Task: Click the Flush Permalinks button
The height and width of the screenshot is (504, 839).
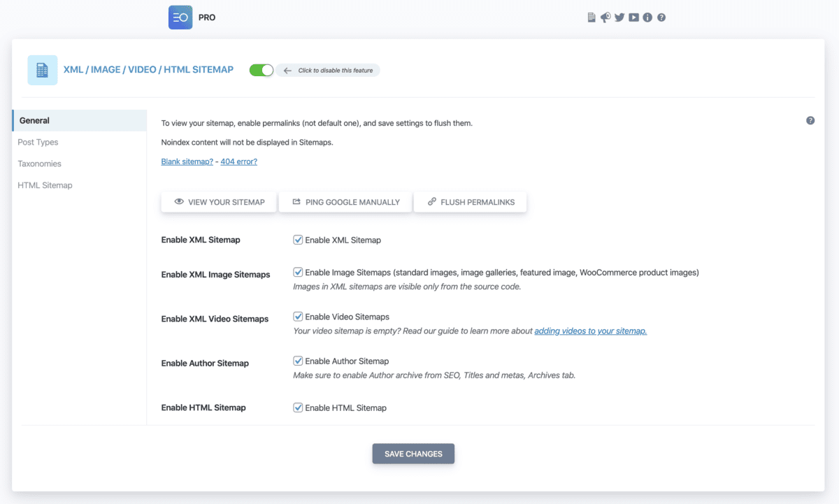Action: 470,202
